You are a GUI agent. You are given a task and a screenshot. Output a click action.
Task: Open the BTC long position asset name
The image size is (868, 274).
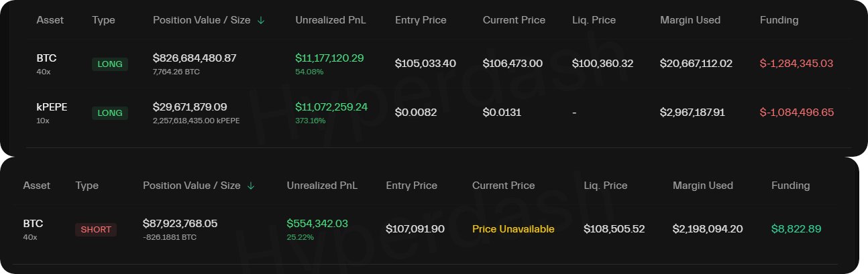click(x=44, y=58)
